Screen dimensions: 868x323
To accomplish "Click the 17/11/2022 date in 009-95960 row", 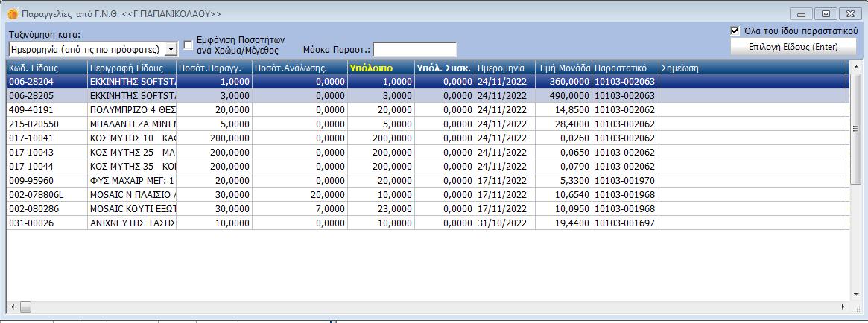I will pos(501,180).
